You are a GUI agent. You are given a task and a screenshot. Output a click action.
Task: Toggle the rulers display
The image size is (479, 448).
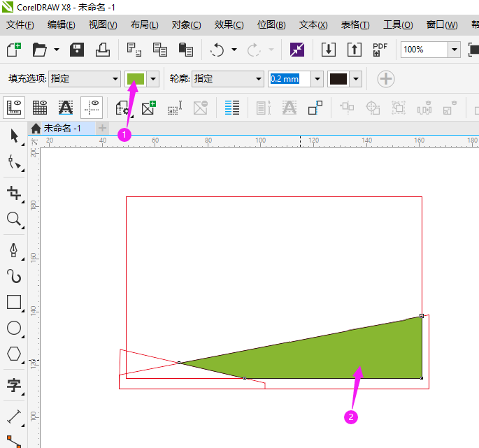tap(14, 108)
